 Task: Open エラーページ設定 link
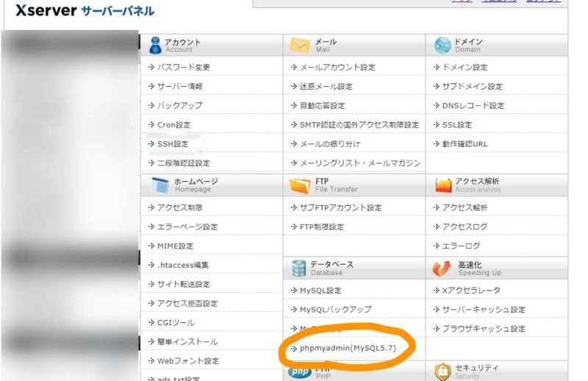[x=187, y=227]
